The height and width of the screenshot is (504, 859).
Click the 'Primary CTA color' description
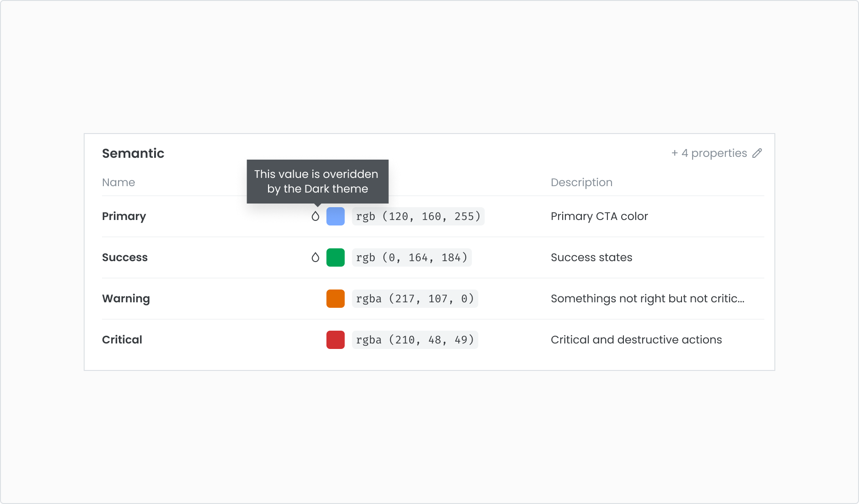click(x=599, y=216)
